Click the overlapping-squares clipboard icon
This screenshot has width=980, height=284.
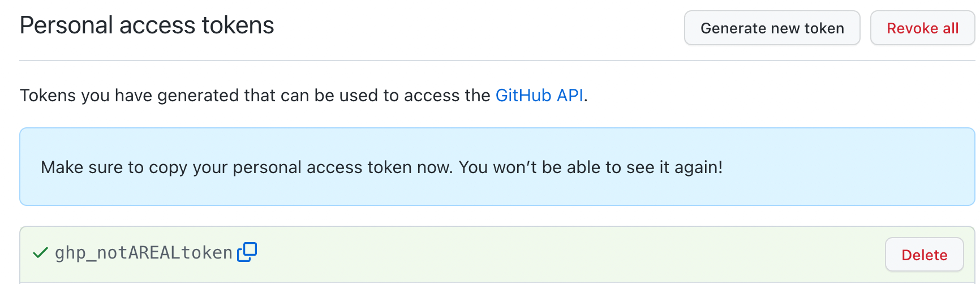[247, 252]
